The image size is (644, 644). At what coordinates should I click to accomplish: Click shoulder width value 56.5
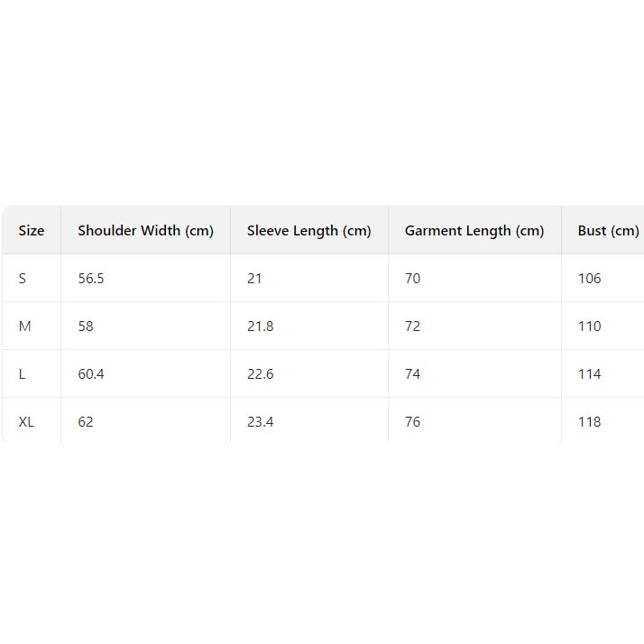click(x=91, y=279)
